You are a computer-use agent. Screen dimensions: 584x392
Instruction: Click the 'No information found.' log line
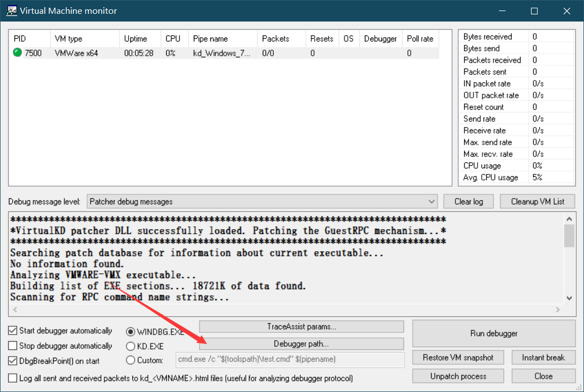(67, 264)
